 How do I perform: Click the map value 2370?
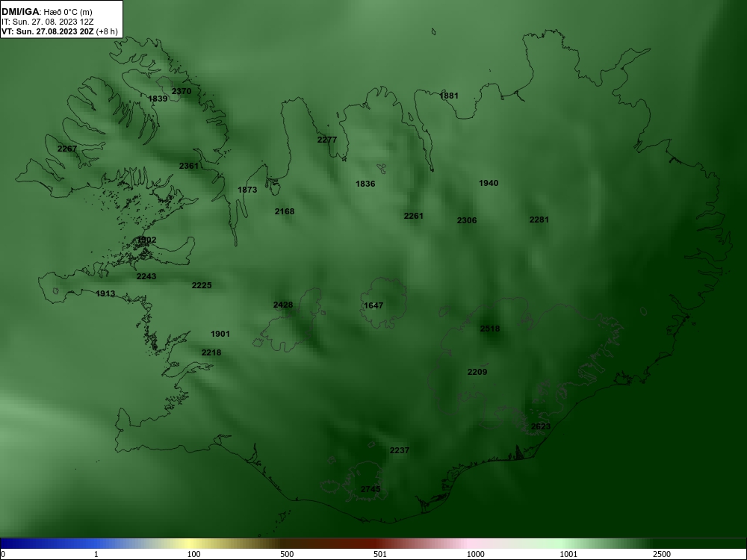pos(182,91)
